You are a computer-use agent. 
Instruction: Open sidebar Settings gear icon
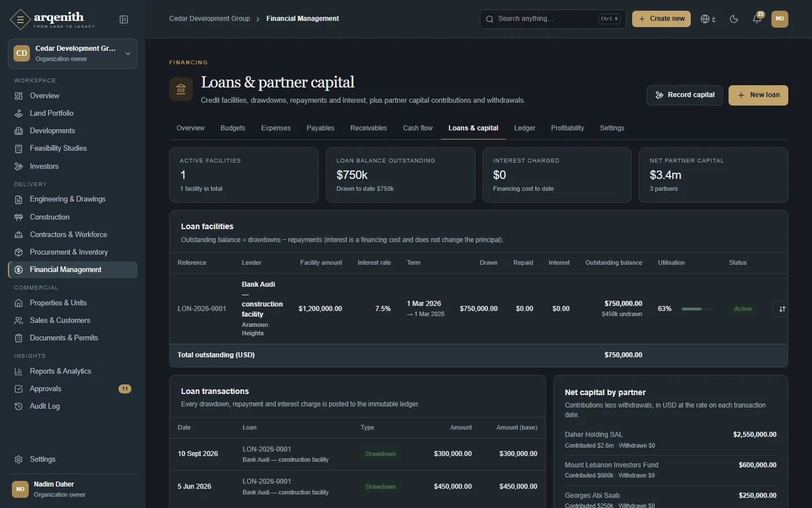coord(19,459)
